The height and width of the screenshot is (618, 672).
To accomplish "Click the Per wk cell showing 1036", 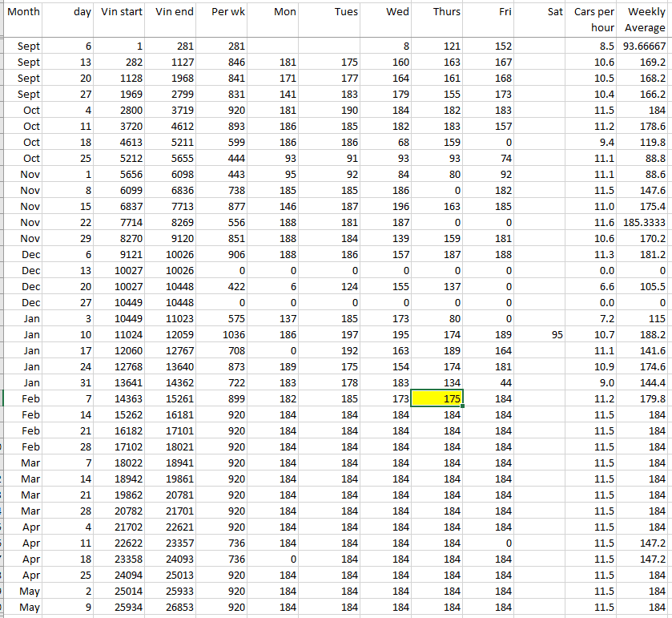I will click(x=224, y=334).
